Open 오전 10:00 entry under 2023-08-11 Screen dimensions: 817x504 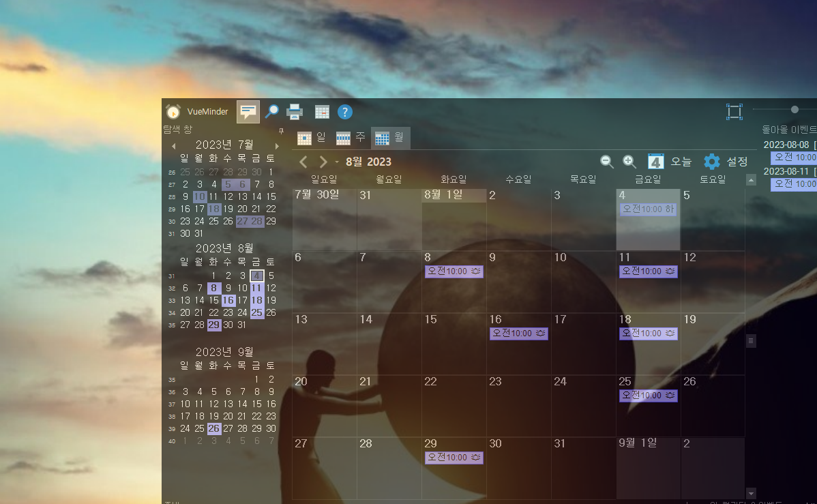click(x=794, y=183)
